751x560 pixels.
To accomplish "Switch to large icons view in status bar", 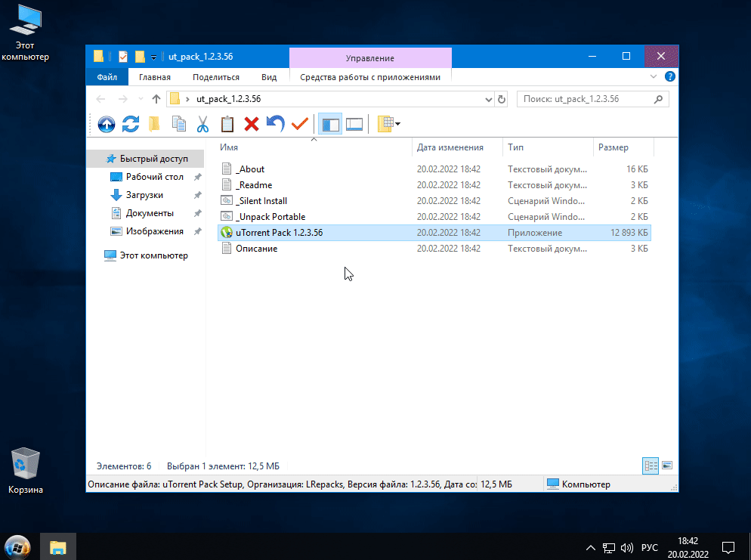I will (x=666, y=466).
